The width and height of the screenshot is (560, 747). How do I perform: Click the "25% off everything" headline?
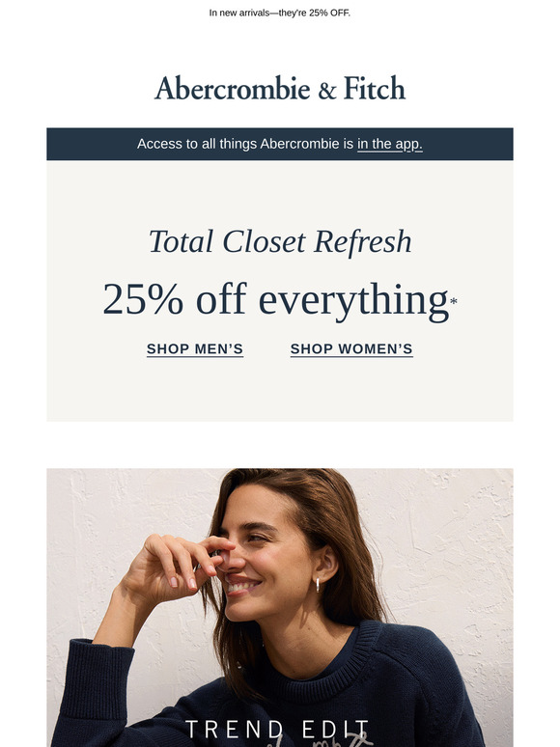pos(275,300)
